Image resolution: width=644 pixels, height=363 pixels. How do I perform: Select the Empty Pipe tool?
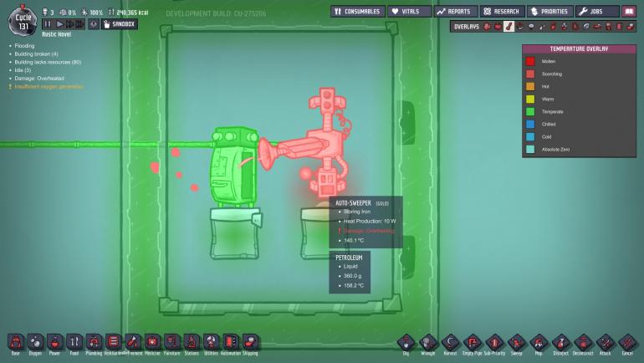(x=473, y=342)
